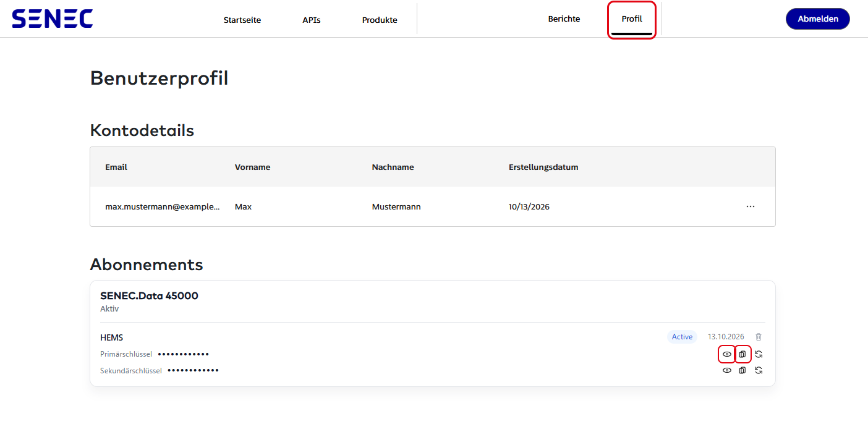Viewport: 868px width, 424px height.
Task: Open the APIs page
Action: coord(312,20)
